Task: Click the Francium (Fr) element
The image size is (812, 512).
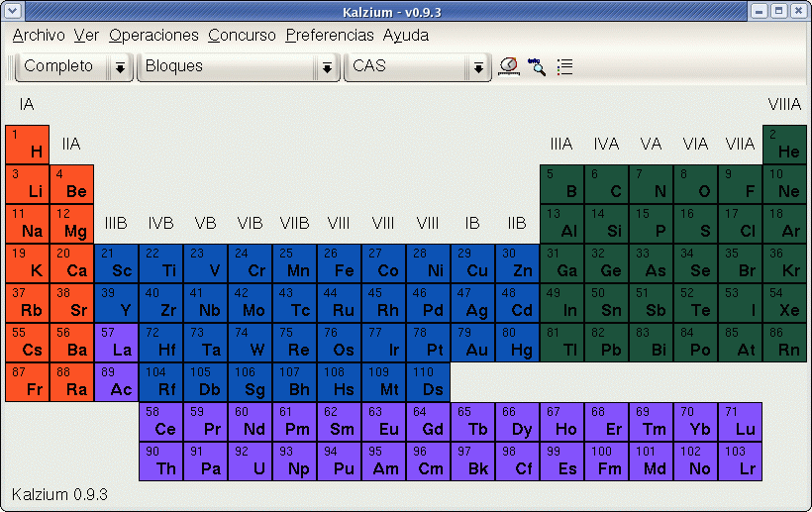Action: click(x=28, y=382)
